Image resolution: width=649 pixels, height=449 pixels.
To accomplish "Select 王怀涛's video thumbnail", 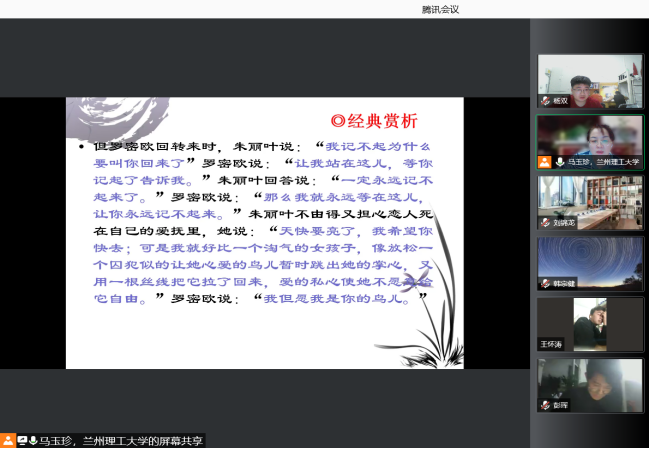I will pyautogui.click(x=590, y=324).
